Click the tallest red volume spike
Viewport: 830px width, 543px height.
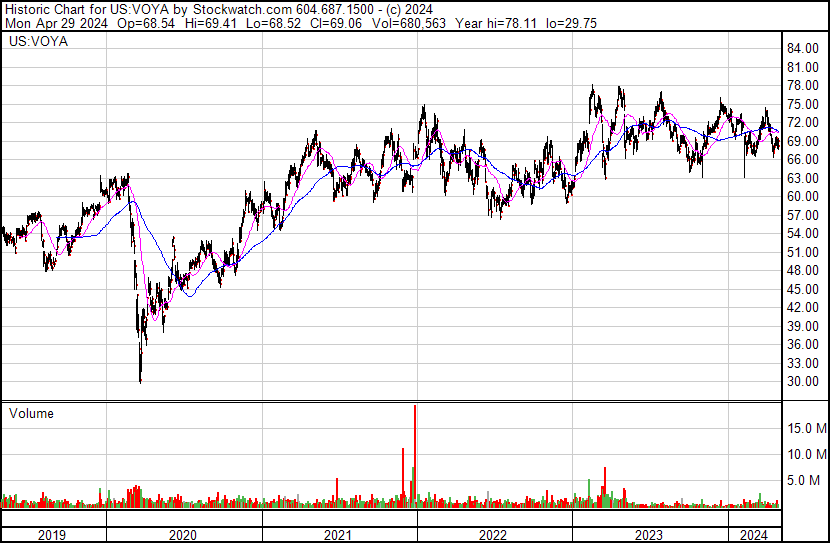(415, 455)
